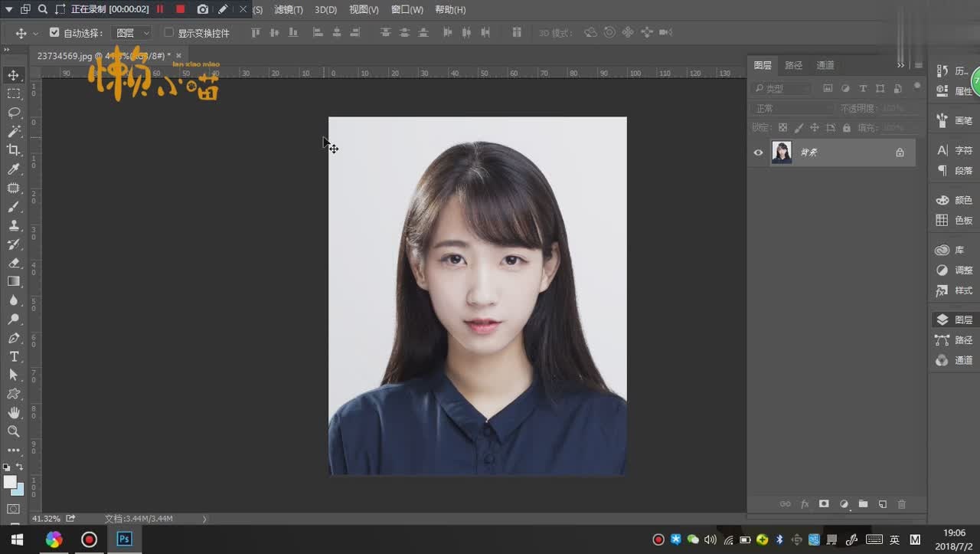Select the Custom Shape tool

(14, 394)
